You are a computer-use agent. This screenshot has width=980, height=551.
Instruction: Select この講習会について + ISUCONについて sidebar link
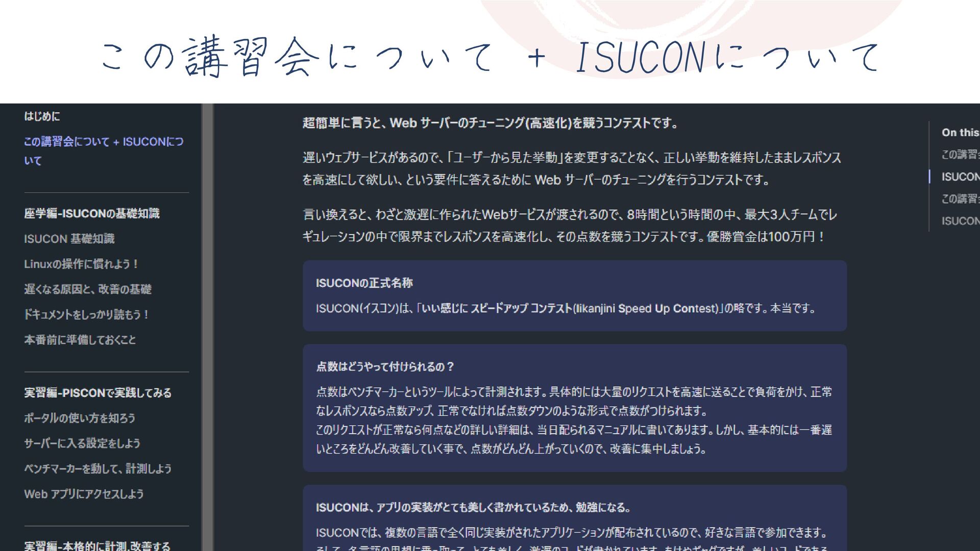point(104,151)
